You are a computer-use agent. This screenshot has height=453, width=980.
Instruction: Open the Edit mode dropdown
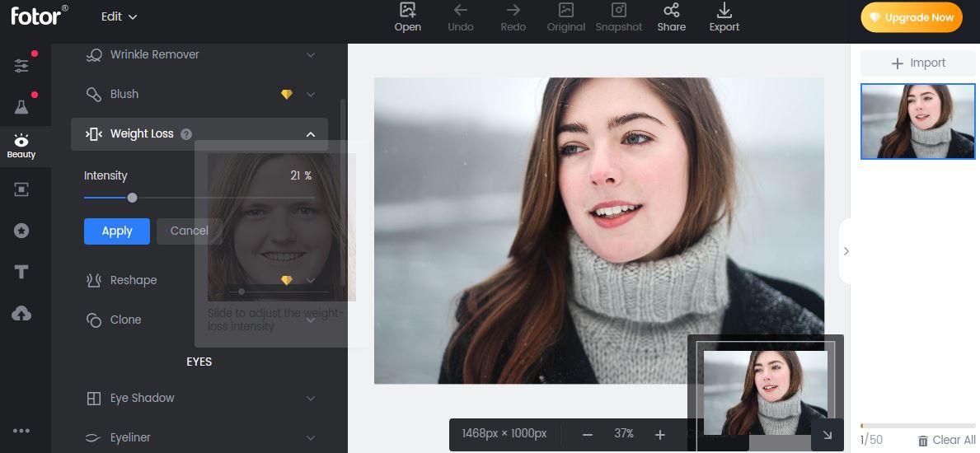pos(119,16)
